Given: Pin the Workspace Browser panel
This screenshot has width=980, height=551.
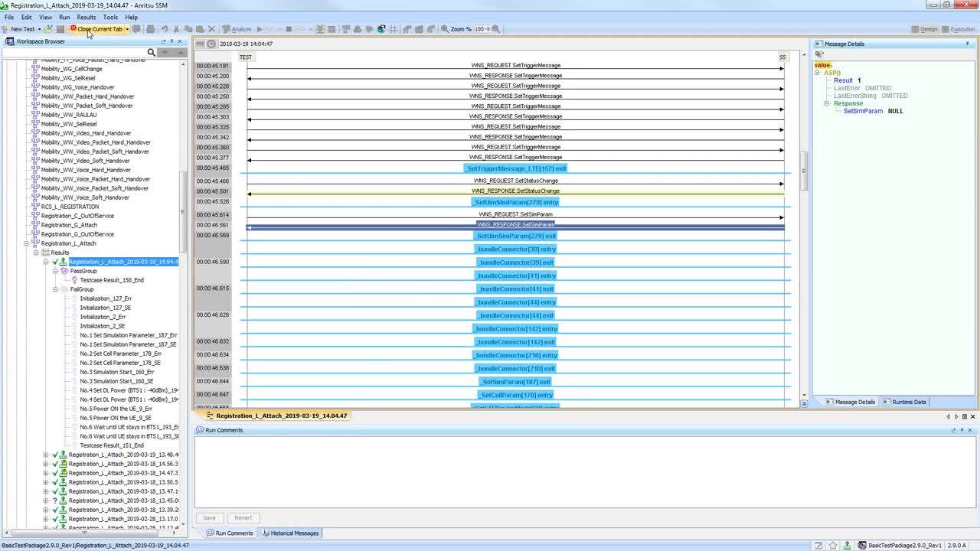Looking at the screenshot, I should pos(172,41).
